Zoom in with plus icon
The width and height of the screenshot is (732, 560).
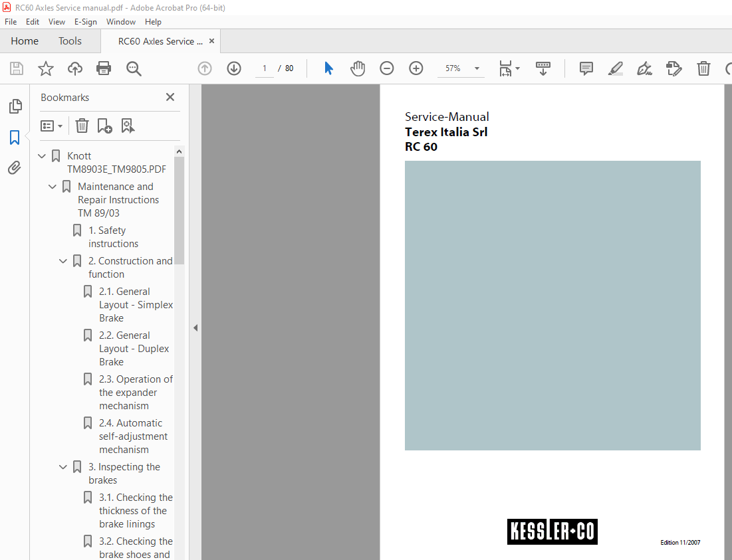[416, 68]
